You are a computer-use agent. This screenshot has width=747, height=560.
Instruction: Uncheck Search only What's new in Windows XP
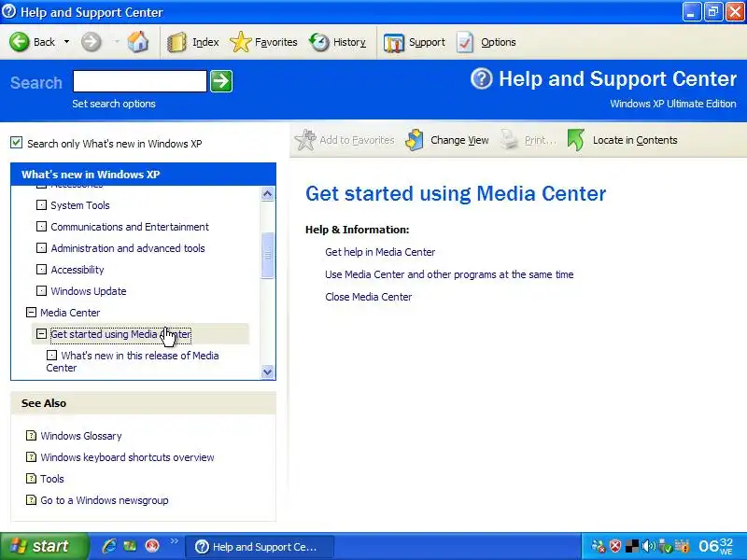coord(17,143)
